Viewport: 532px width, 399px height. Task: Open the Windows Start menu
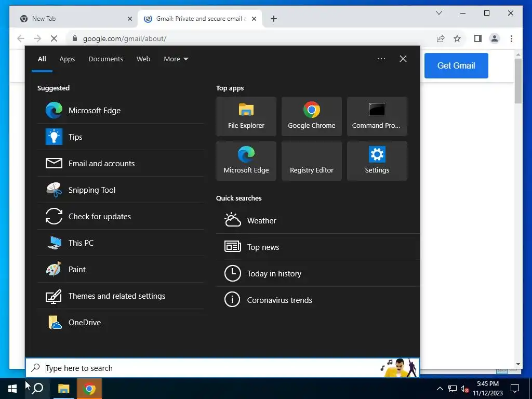(x=12, y=389)
